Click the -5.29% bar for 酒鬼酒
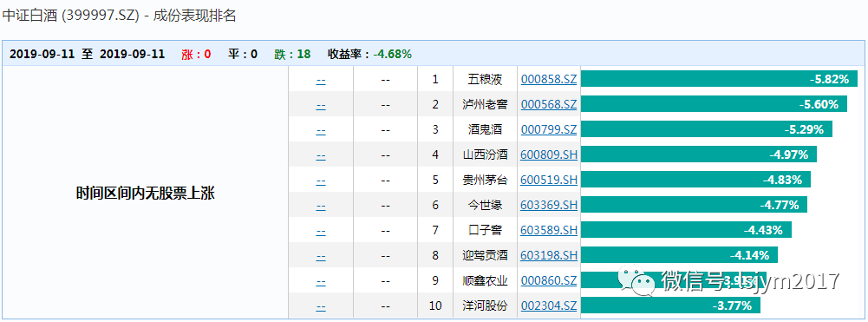The width and height of the screenshot is (868, 322). (707, 129)
